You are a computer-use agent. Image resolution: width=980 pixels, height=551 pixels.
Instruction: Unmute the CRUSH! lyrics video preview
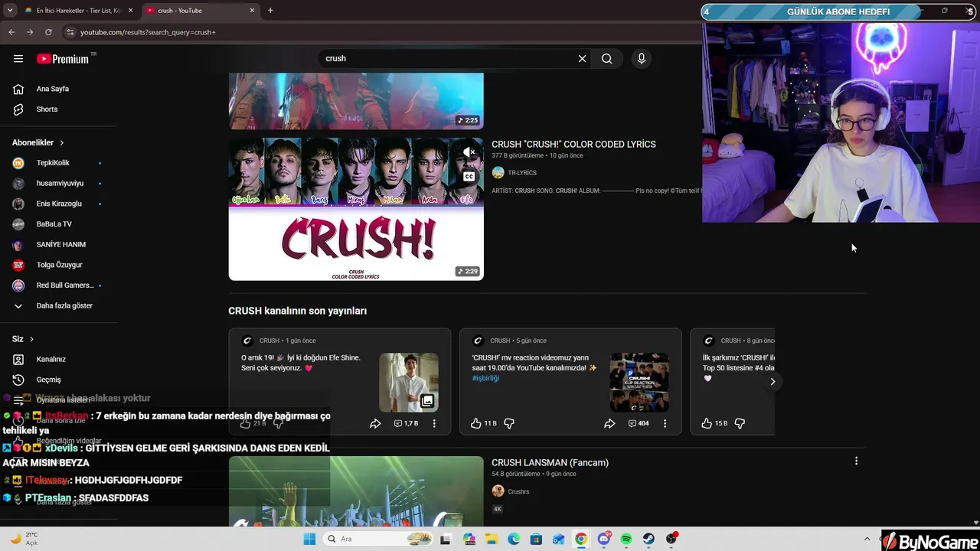pyautogui.click(x=469, y=152)
